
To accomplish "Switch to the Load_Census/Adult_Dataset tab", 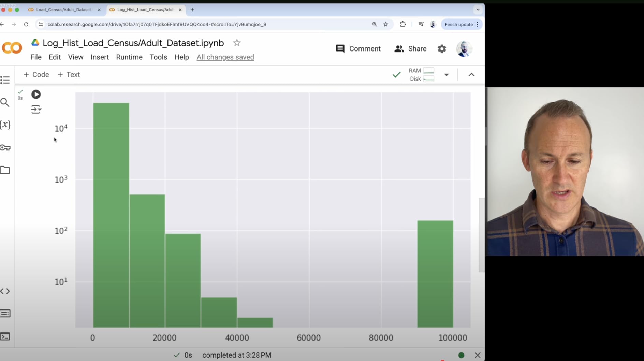I will (63, 10).
